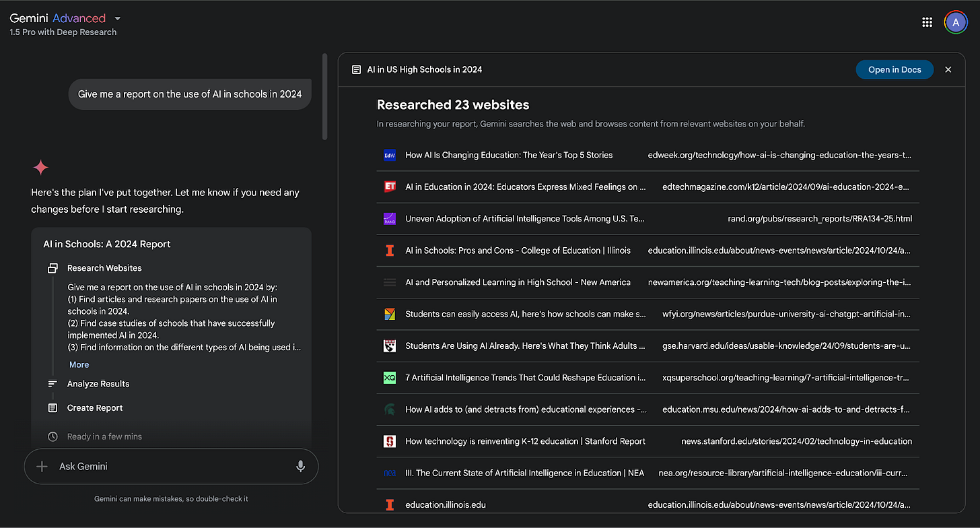Click the Stanford favicon in sources
980x528 pixels.
(x=389, y=441)
